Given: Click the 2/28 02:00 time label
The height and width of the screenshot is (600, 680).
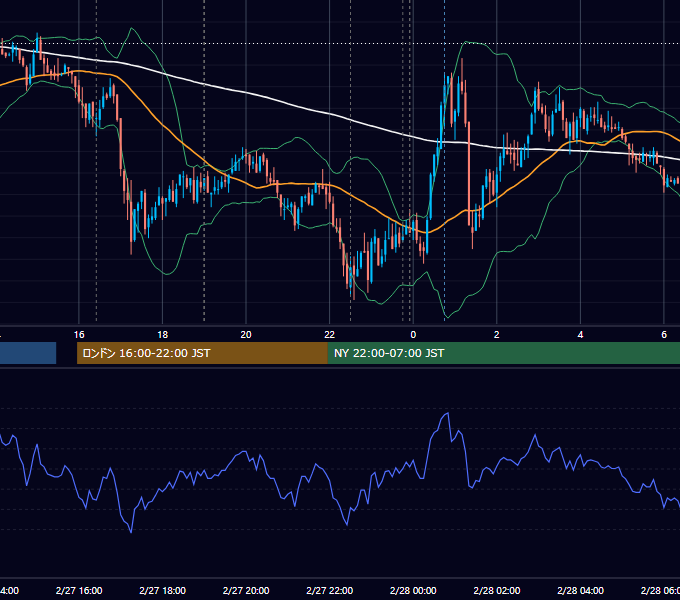Looking at the screenshot, I should pyautogui.click(x=497, y=590).
